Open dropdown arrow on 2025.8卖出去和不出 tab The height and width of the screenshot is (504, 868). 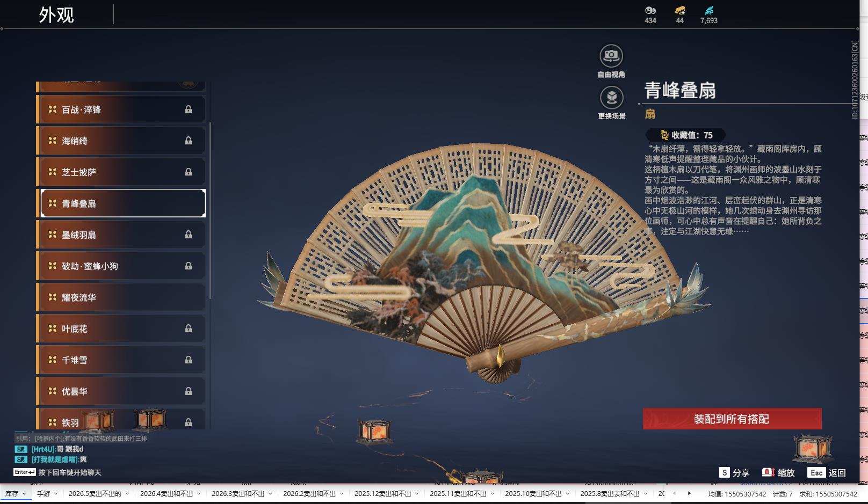point(646,494)
